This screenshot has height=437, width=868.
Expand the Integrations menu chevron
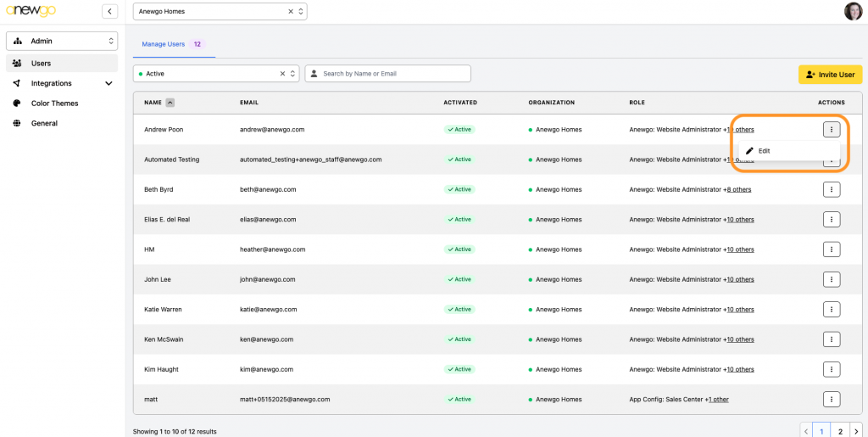(108, 83)
